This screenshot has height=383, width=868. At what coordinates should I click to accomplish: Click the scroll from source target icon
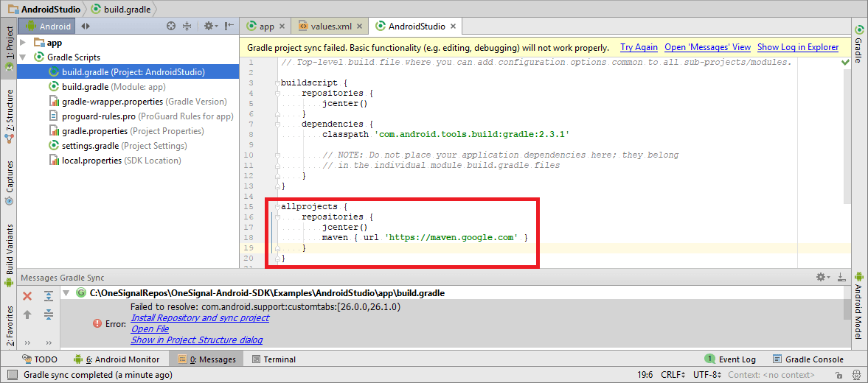click(172, 26)
